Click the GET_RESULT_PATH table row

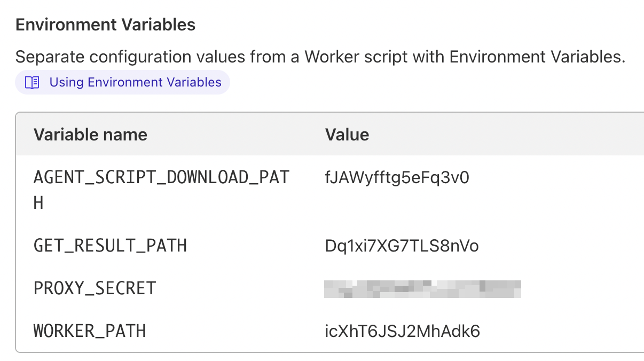pyautogui.click(x=320, y=246)
